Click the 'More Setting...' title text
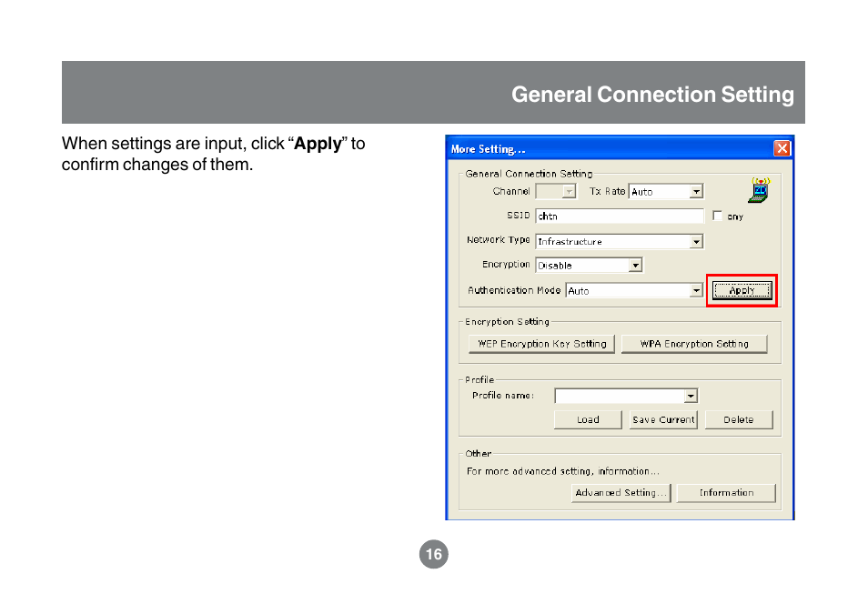The width and height of the screenshot is (868, 604). point(488,149)
